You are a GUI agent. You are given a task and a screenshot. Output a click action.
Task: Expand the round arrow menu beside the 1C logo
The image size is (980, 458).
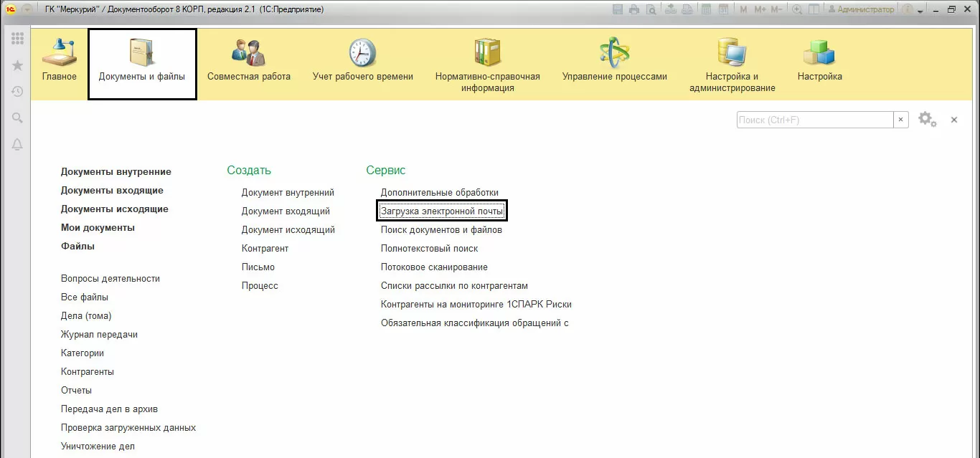pyautogui.click(x=27, y=9)
